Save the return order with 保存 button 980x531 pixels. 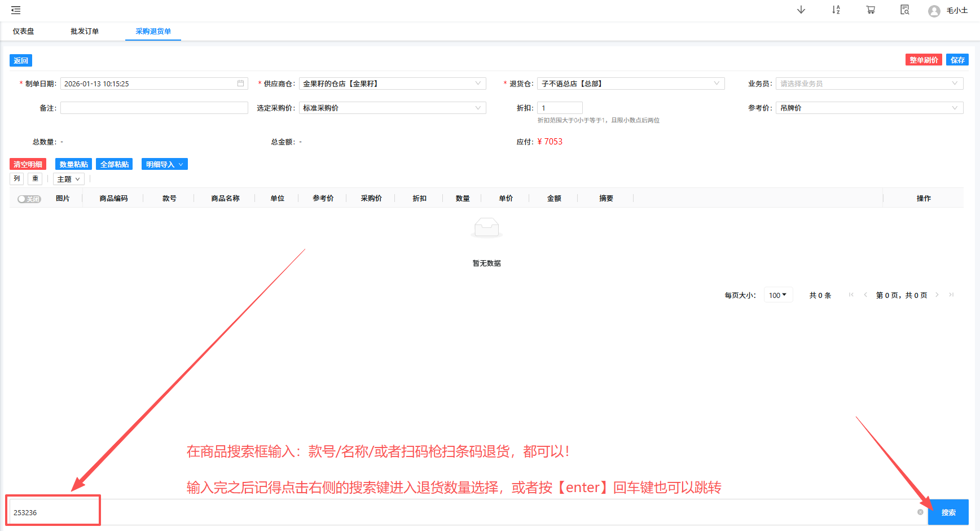957,59
